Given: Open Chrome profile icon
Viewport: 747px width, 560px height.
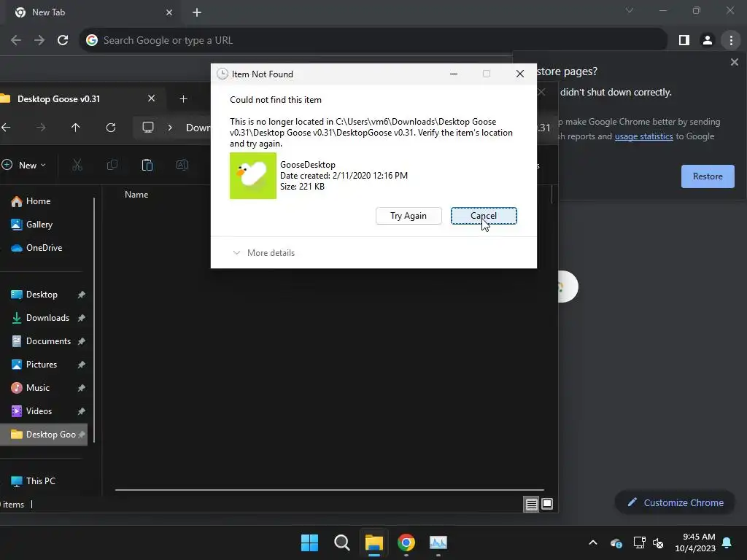Looking at the screenshot, I should 708,41.
